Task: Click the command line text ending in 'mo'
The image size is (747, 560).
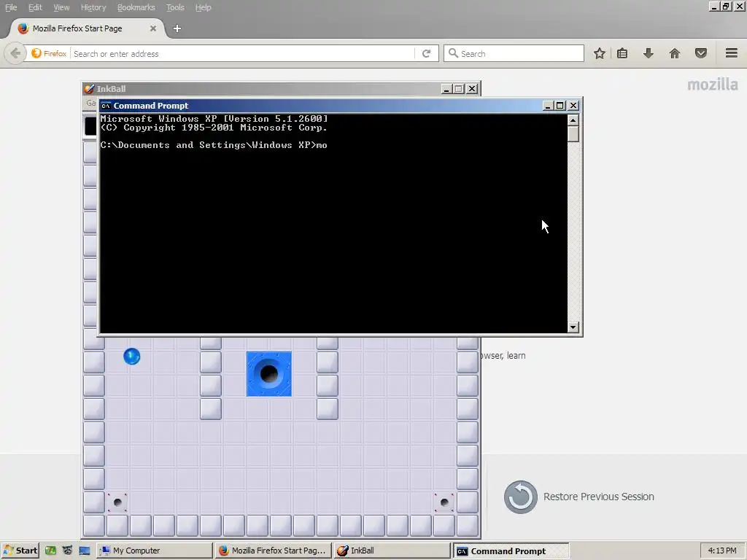Action: [x=214, y=145]
